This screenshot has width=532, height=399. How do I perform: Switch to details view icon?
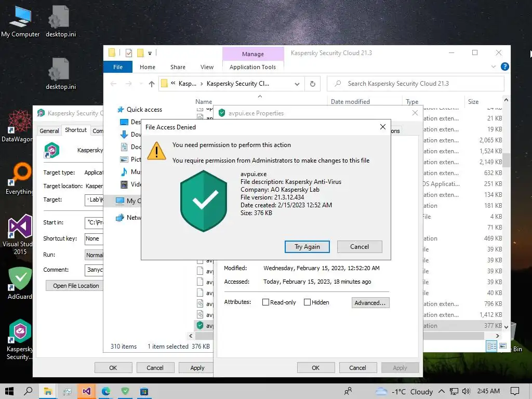coord(491,346)
